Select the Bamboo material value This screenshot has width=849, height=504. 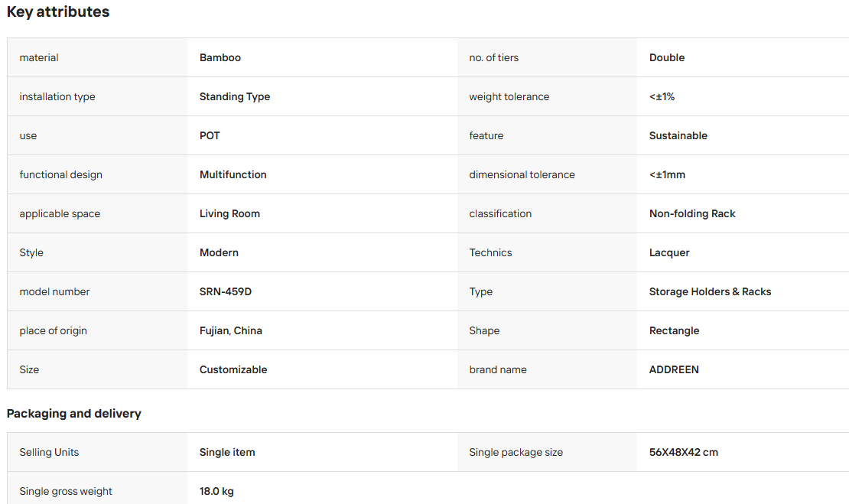pos(220,57)
